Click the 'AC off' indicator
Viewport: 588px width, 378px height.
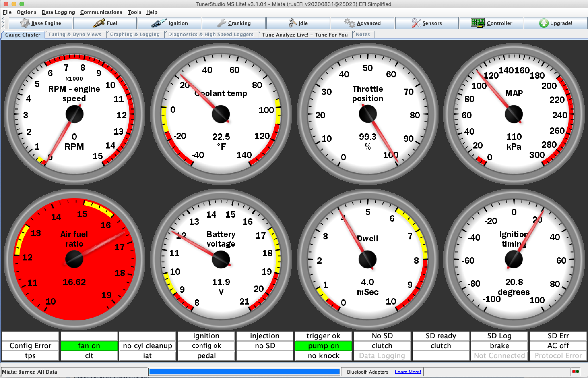click(558, 346)
